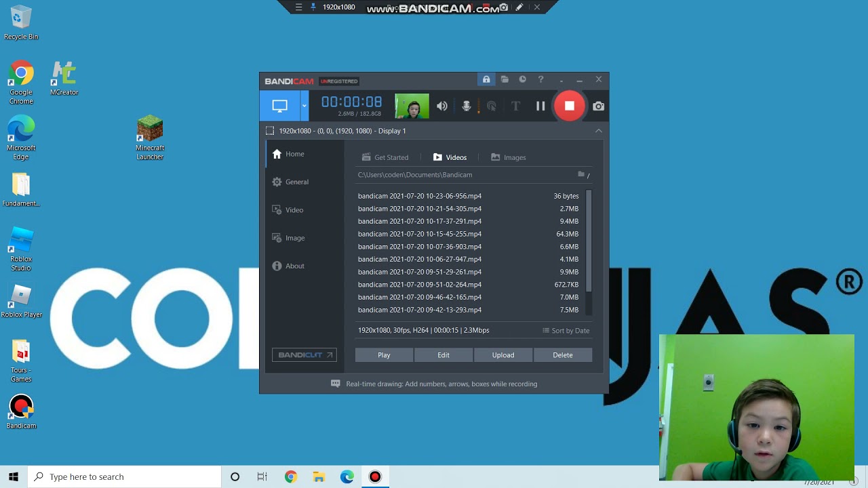
Task: Open the folder icon beside output path
Action: tap(581, 174)
